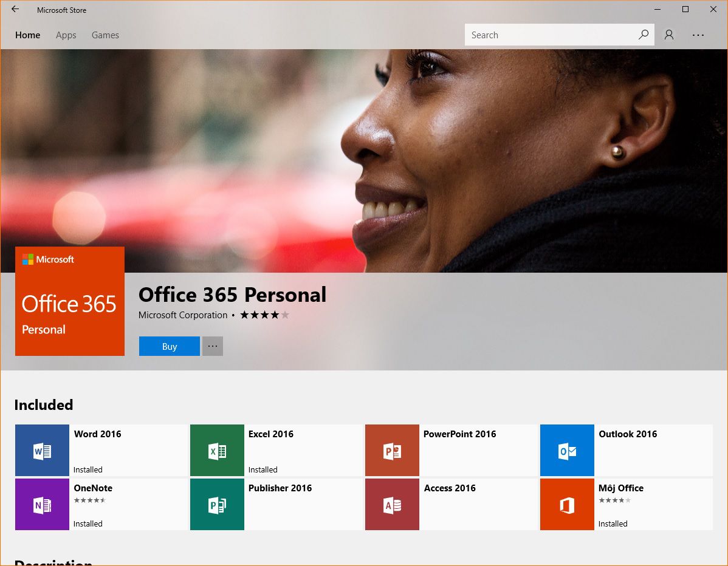This screenshot has width=728, height=566.
Task: Click the search magnifier icon
Action: [x=644, y=35]
